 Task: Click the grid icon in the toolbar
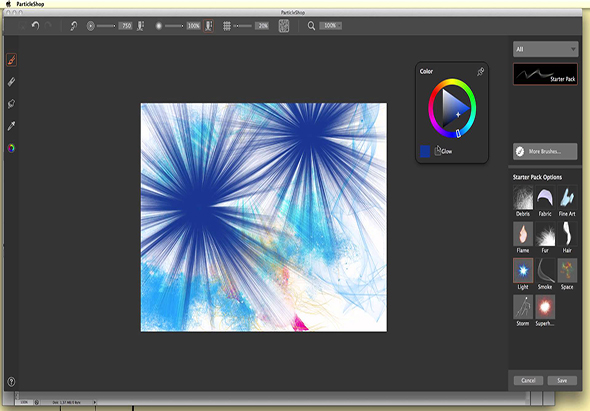(227, 26)
